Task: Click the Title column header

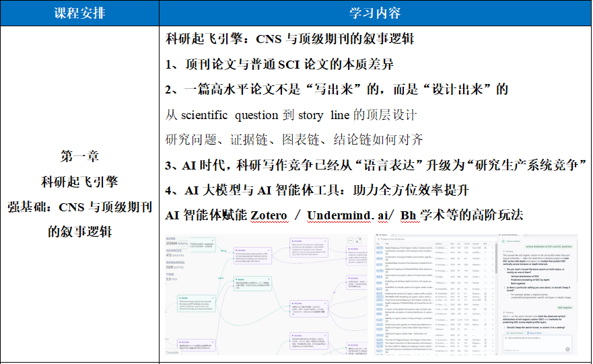Action: coord(387,244)
